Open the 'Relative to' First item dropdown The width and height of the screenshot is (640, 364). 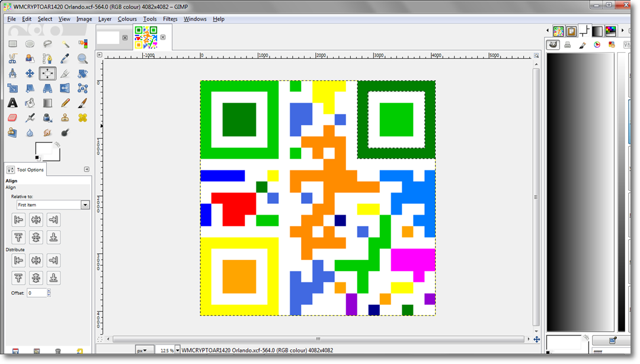(53, 205)
